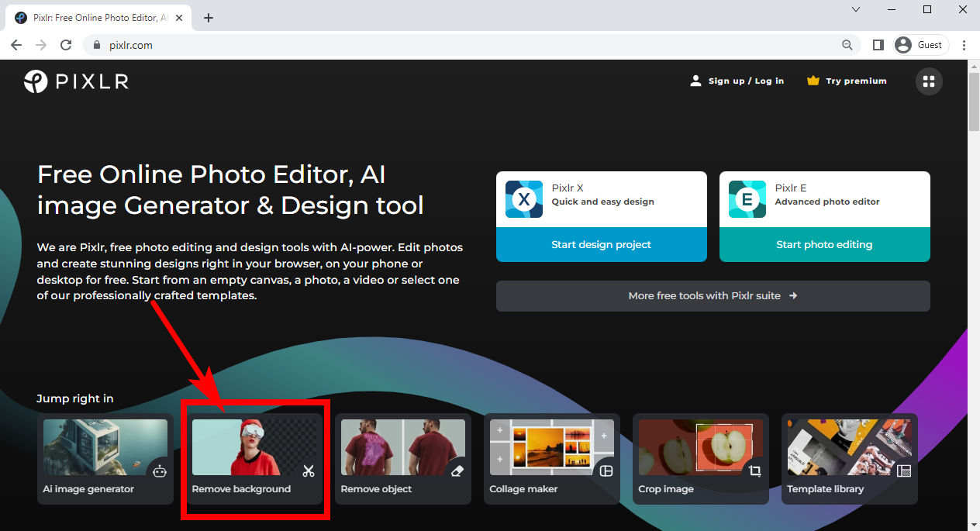980x531 pixels.
Task: Click the pixlr.com address bar
Action: (465, 45)
